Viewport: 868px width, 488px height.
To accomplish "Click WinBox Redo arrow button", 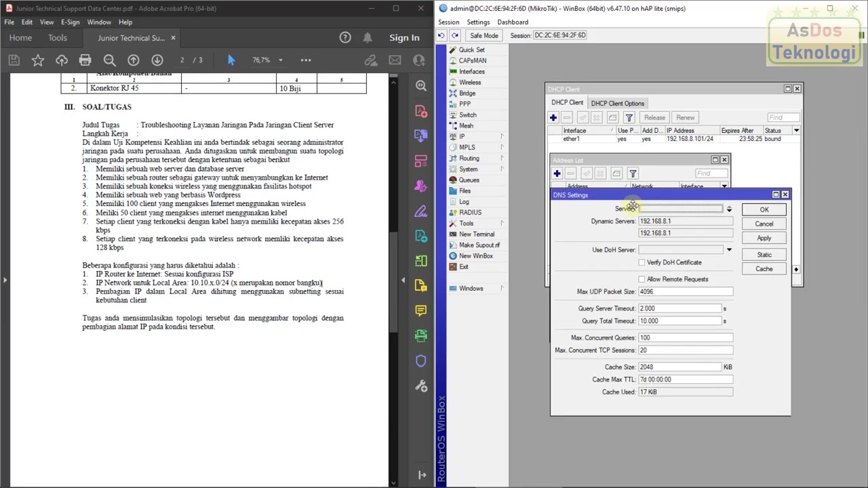I will click(455, 35).
